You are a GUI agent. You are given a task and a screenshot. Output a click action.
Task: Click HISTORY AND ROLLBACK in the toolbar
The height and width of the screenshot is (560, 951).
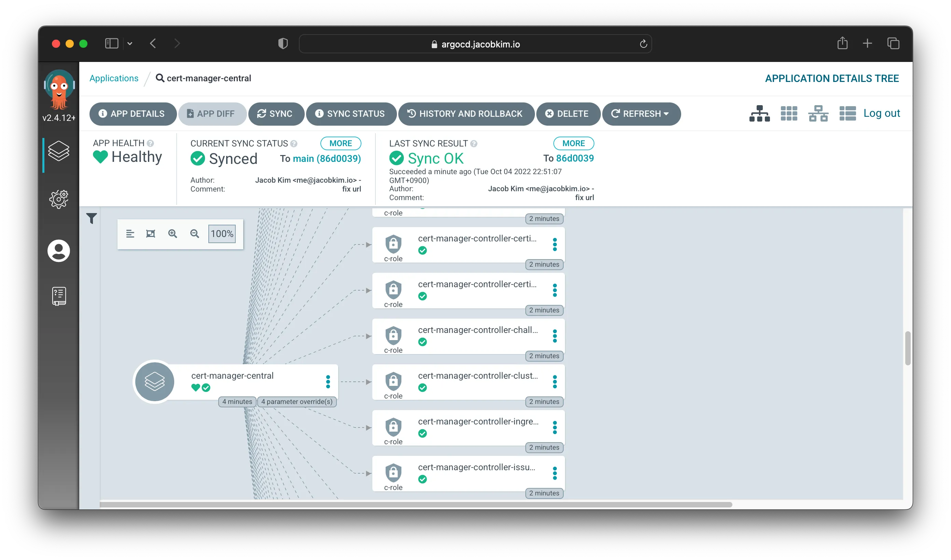(466, 114)
